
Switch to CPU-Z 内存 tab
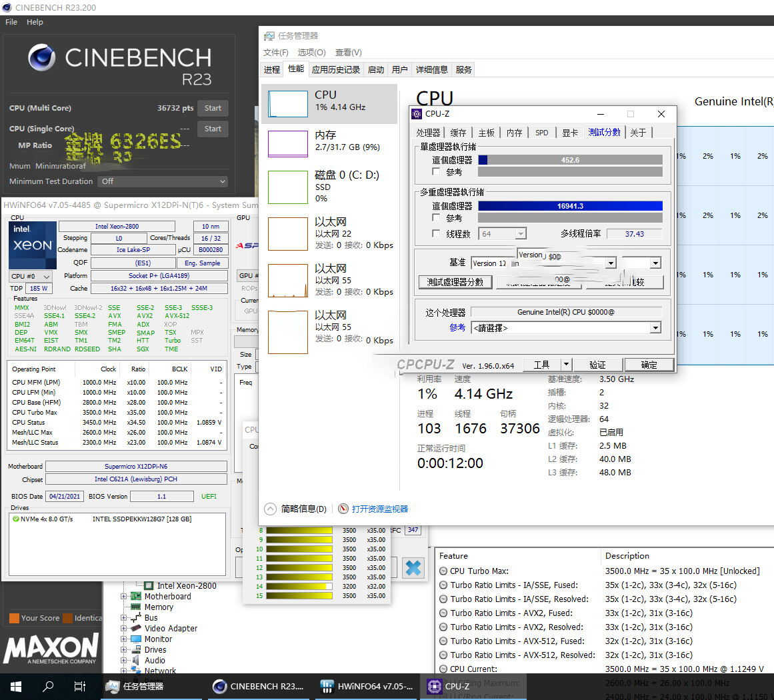pyautogui.click(x=515, y=132)
